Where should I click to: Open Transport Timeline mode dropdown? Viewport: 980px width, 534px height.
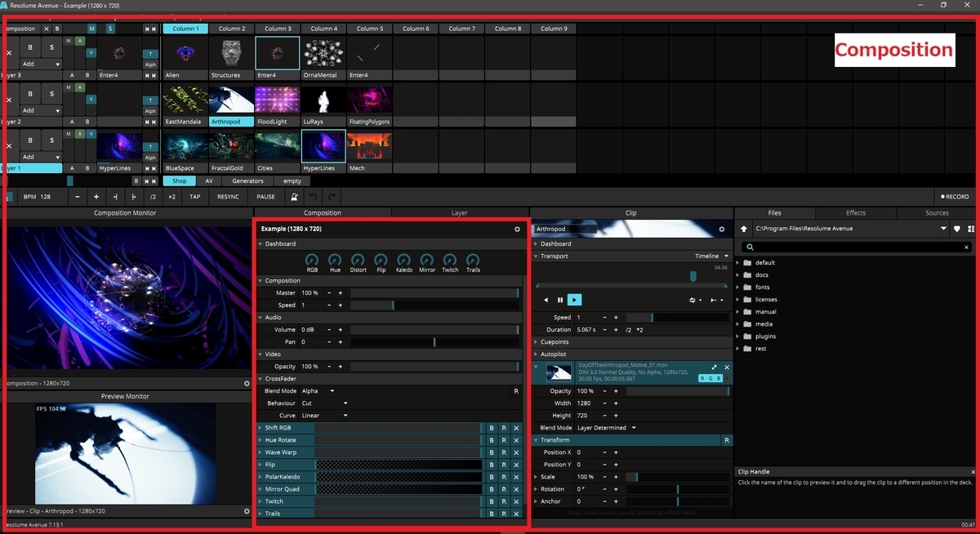tap(712, 256)
